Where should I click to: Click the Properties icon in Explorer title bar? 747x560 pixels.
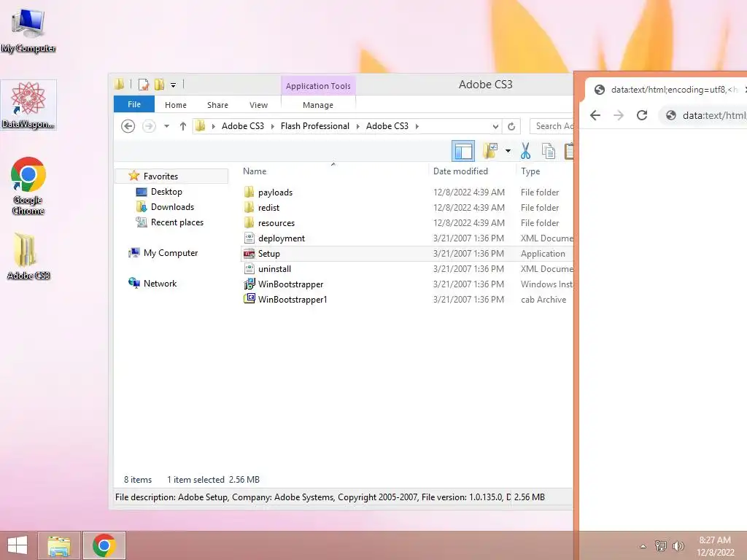(144, 85)
